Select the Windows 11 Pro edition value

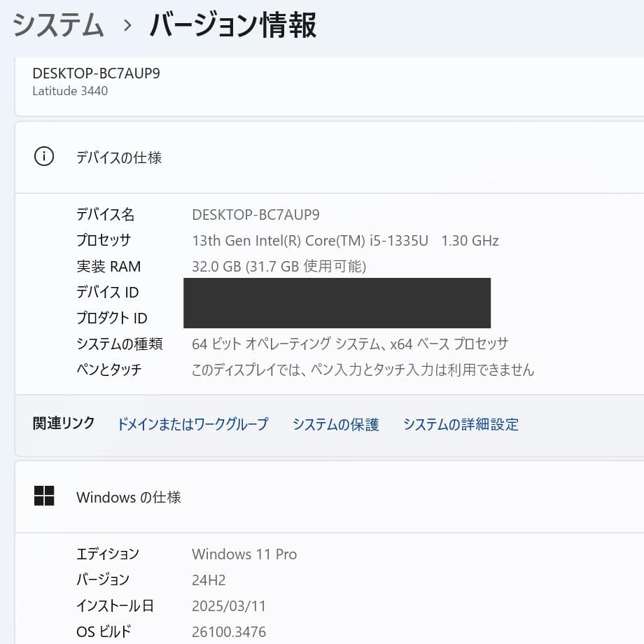(244, 554)
